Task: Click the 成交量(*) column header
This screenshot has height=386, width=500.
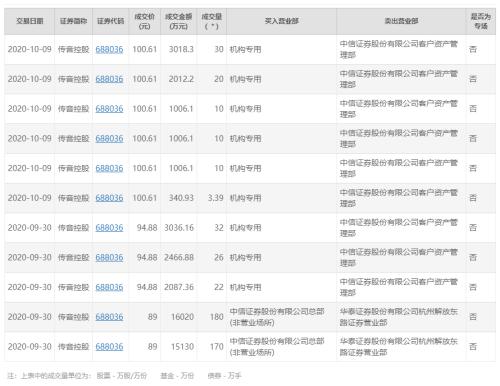Action: tap(212, 21)
